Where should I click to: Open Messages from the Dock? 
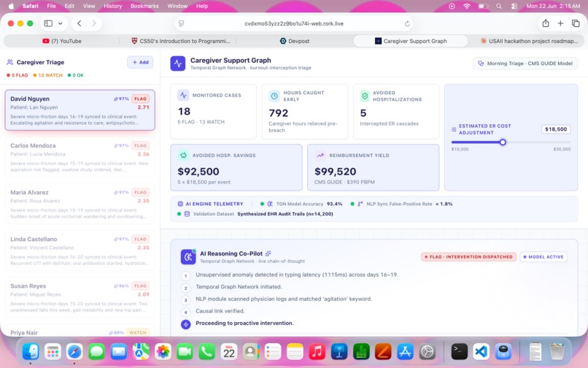click(x=97, y=352)
